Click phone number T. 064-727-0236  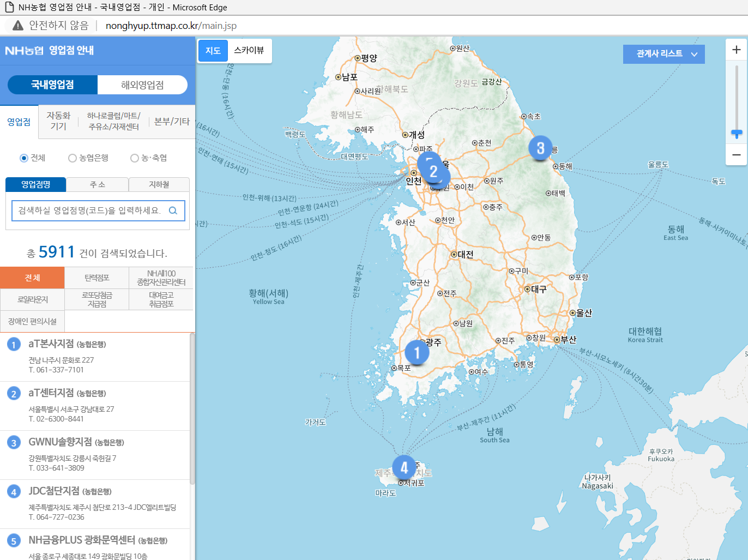point(56,517)
